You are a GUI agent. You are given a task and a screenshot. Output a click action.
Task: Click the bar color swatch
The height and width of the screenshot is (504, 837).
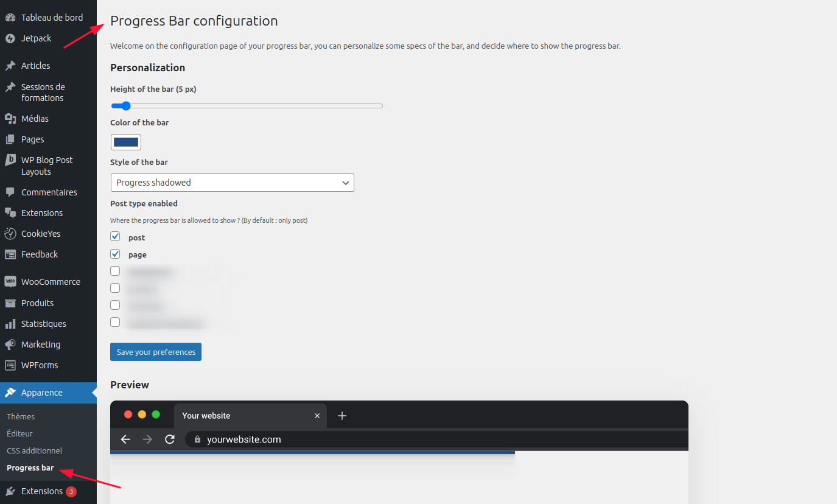(x=126, y=142)
